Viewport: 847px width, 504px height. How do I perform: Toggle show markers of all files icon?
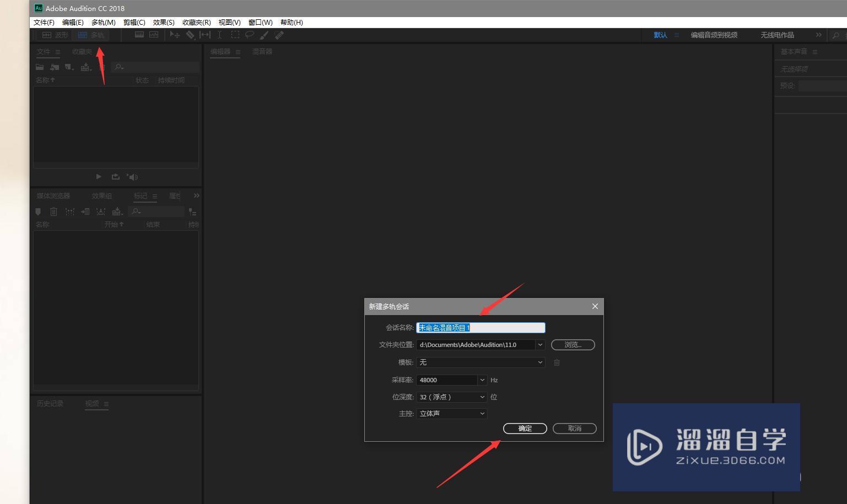[x=192, y=212]
